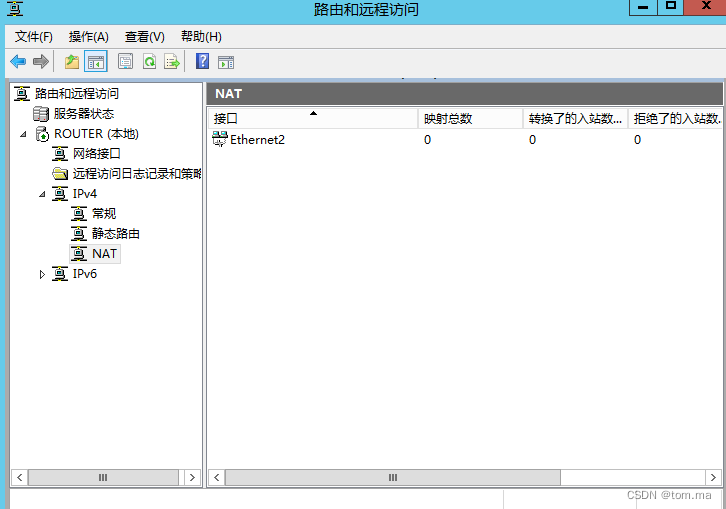Toggle the Show/Hide console tree icon
Image resolution: width=726 pixels, height=509 pixels.
pos(96,61)
